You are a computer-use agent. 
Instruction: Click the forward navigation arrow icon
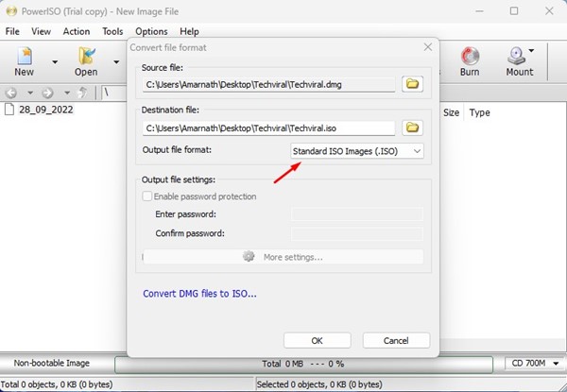(47, 94)
